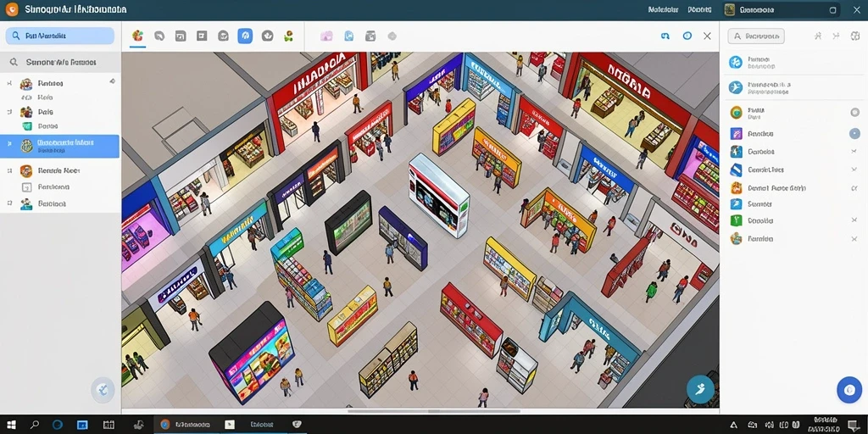868x434 pixels.
Task: Toggle the pin icon on the first tree item
Action: tap(113, 81)
